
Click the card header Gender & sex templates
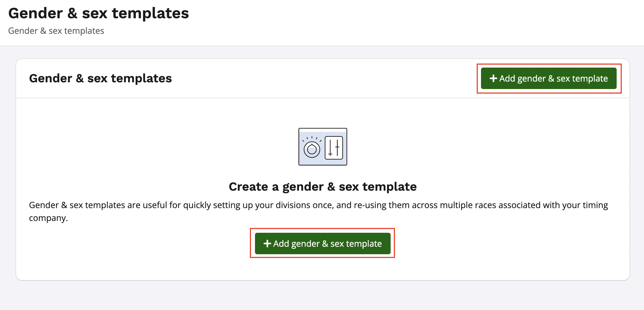pos(101,78)
